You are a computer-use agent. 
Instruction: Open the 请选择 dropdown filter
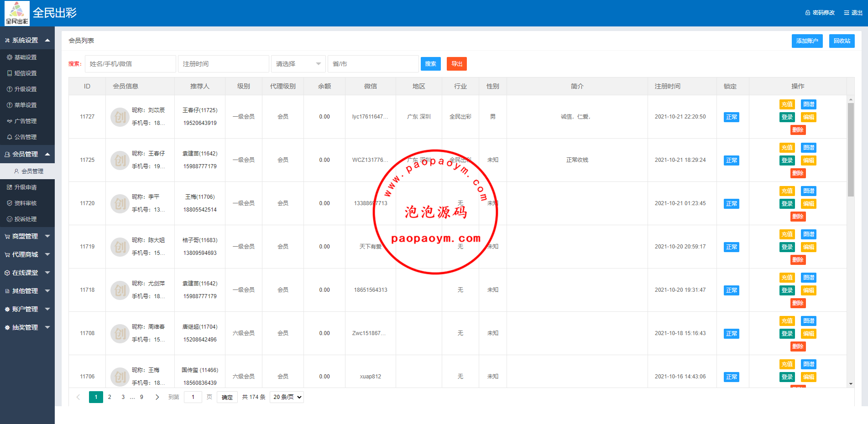pyautogui.click(x=298, y=64)
